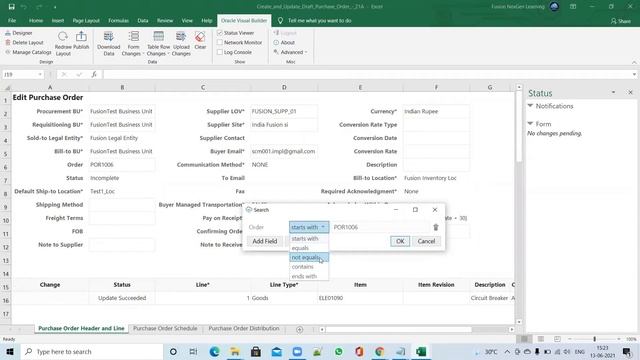Screen dimensions: 640x360
Task: Open the About info
Action: point(284,42)
